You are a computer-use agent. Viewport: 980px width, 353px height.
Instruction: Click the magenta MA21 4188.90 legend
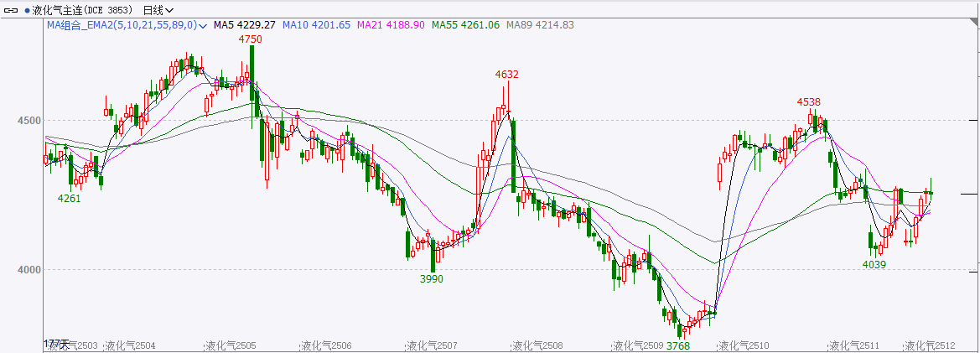(391, 25)
